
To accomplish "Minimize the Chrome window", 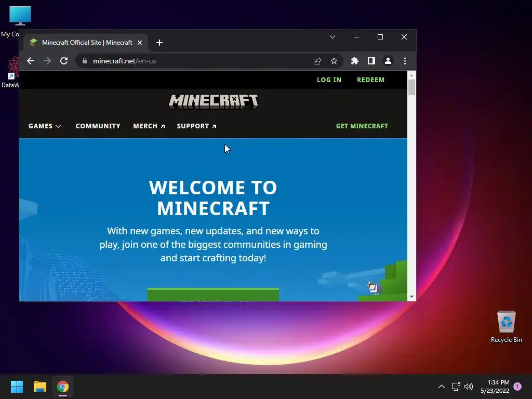I will 356,37.
